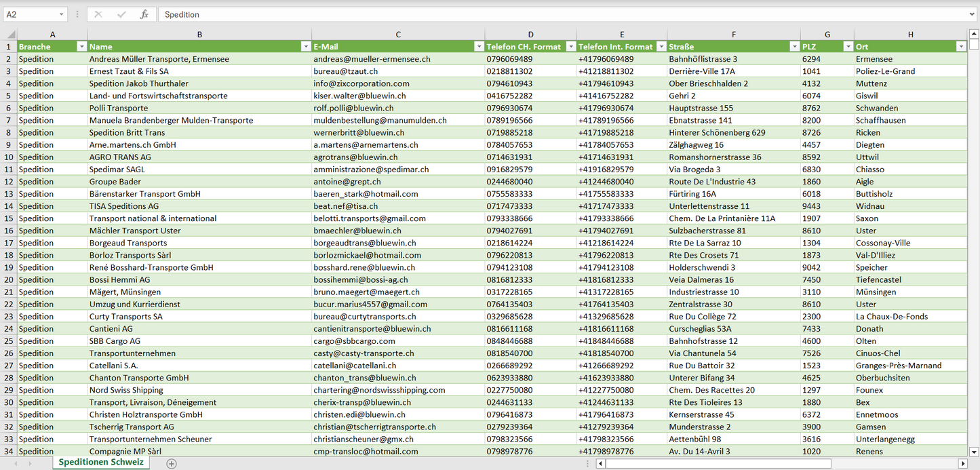This screenshot has width=980, height=470.
Task: Click the vertical scrollbar down arrow
Action: click(974, 451)
